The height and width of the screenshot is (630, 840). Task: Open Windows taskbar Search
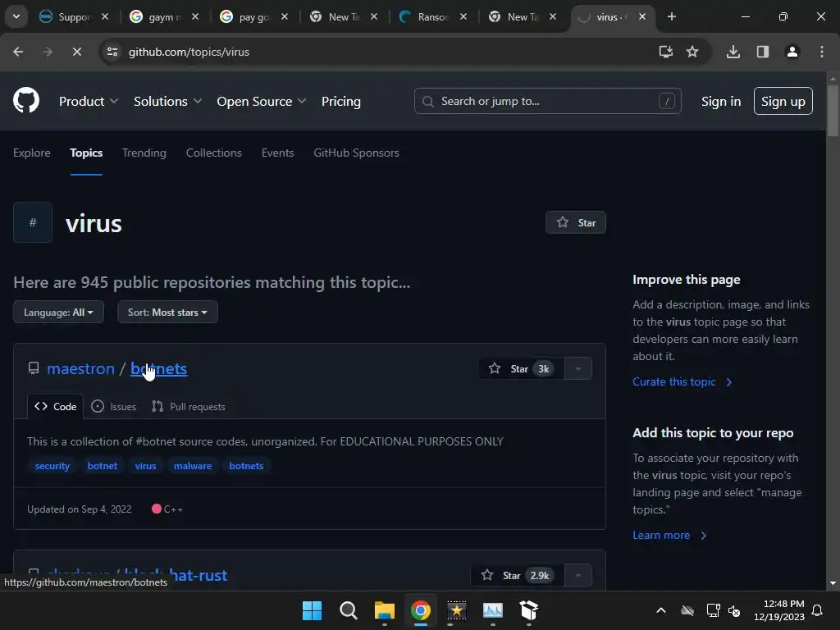click(348, 610)
